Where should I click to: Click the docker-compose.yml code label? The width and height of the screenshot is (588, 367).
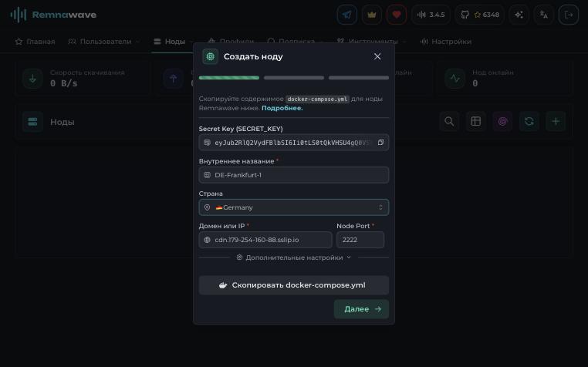[317, 99]
